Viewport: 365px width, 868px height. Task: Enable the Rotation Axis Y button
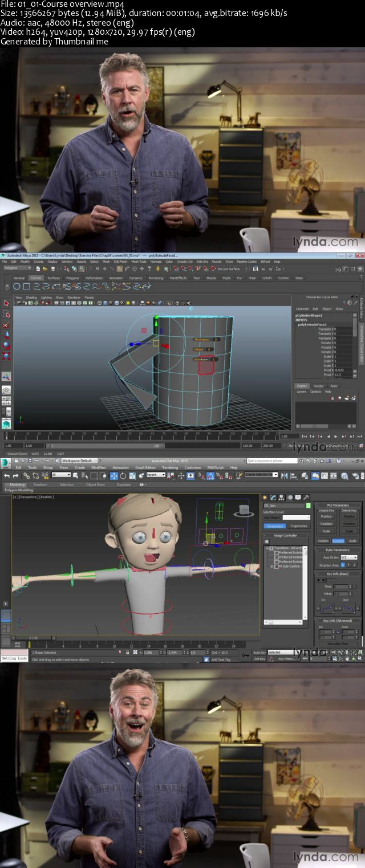pos(348,565)
